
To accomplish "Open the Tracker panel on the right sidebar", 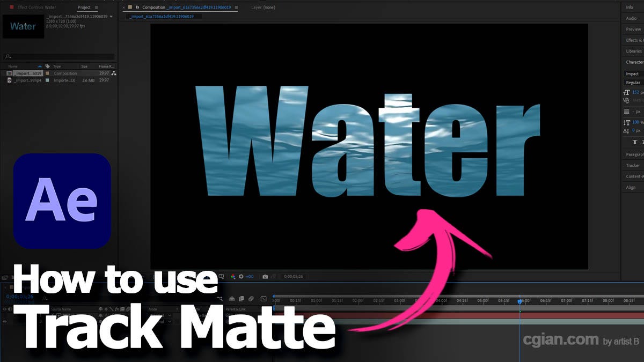I will pos(631,165).
